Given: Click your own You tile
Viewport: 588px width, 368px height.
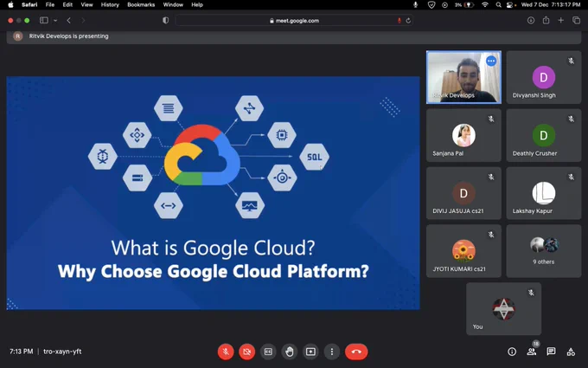Looking at the screenshot, I should pyautogui.click(x=503, y=309).
